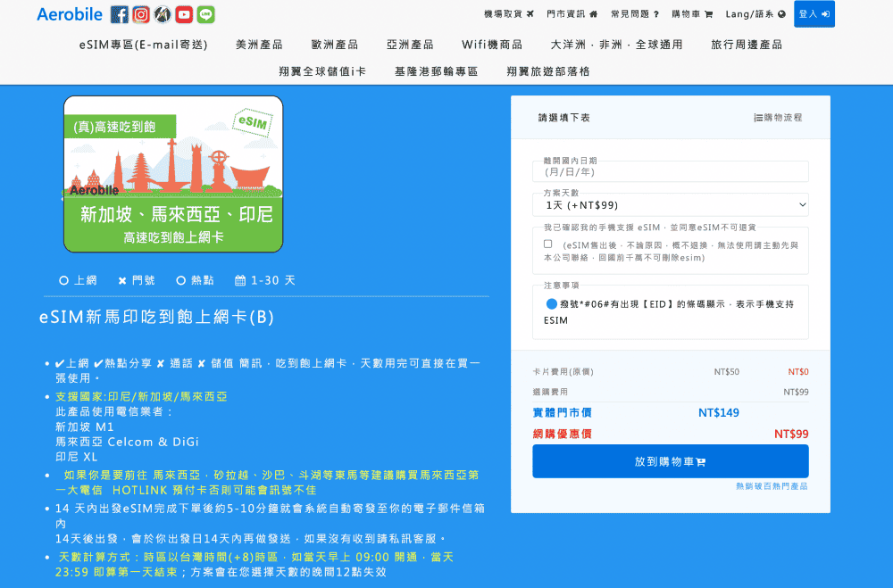Click the 網購優惠價 NT$99 price
This screenshot has width=893, height=588.
(791, 434)
